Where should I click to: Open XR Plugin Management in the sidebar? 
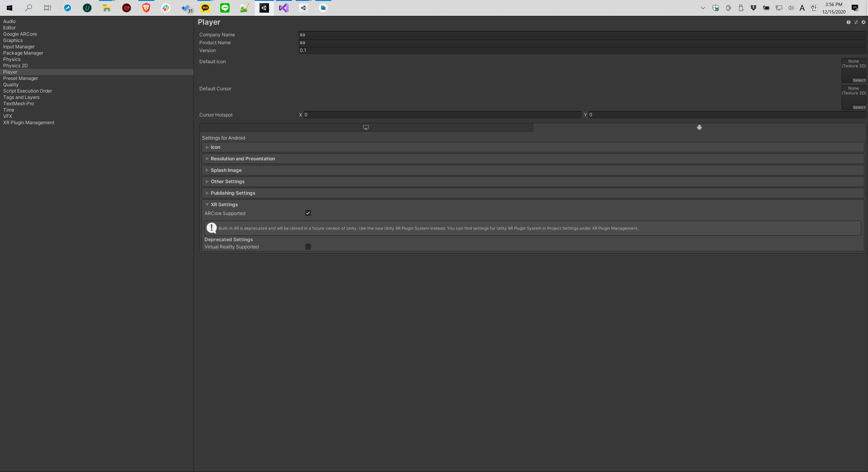[29, 123]
